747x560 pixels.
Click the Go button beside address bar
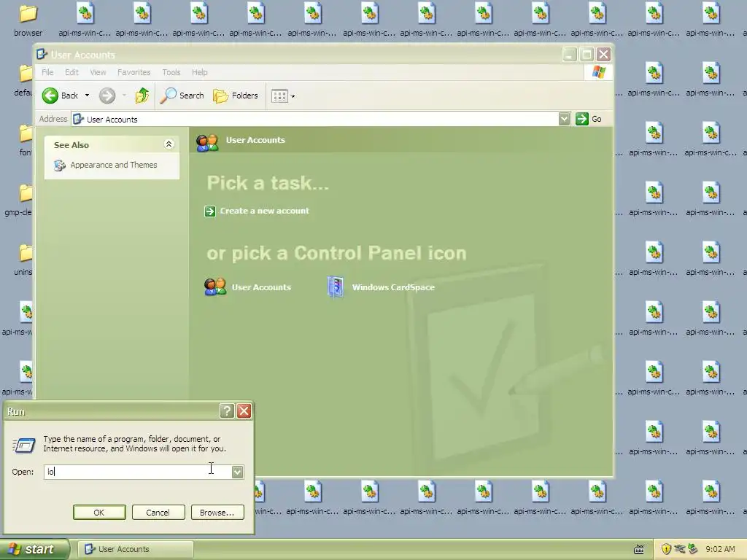click(589, 119)
